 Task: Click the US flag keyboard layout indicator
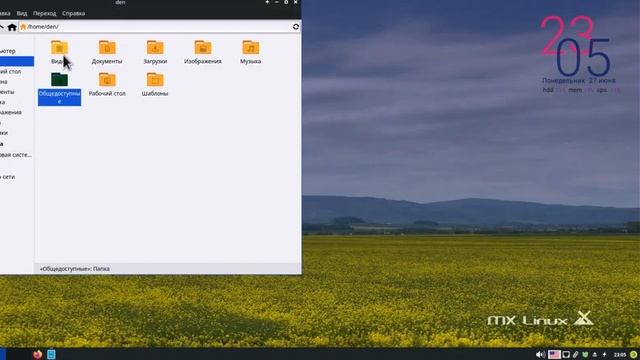tap(554, 354)
